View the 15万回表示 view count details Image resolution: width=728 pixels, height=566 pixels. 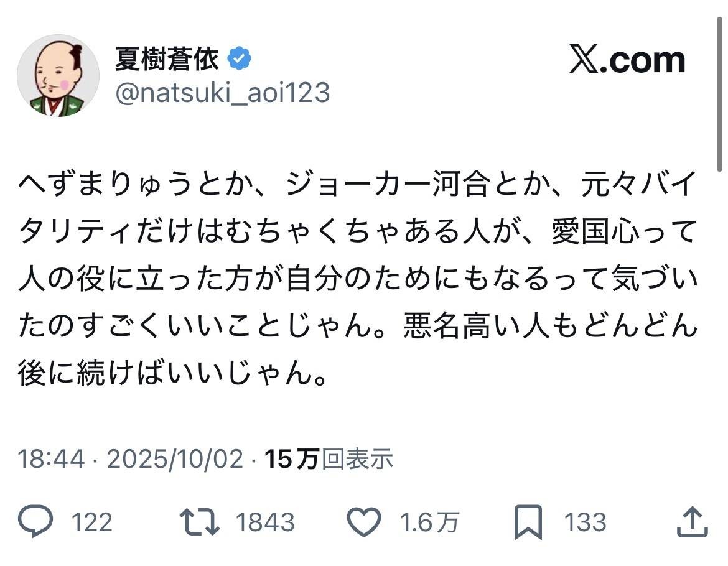[329, 460]
